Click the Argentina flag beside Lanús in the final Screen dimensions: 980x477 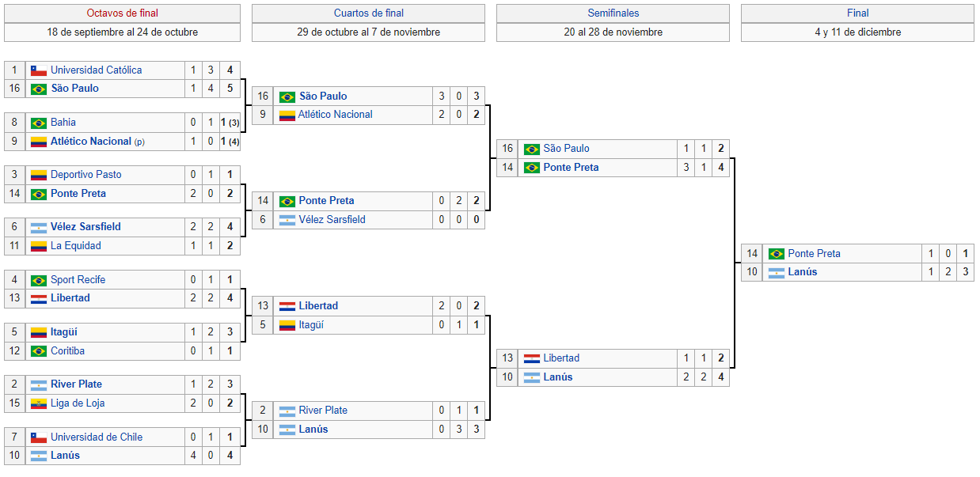pyautogui.click(x=777, y=272)
